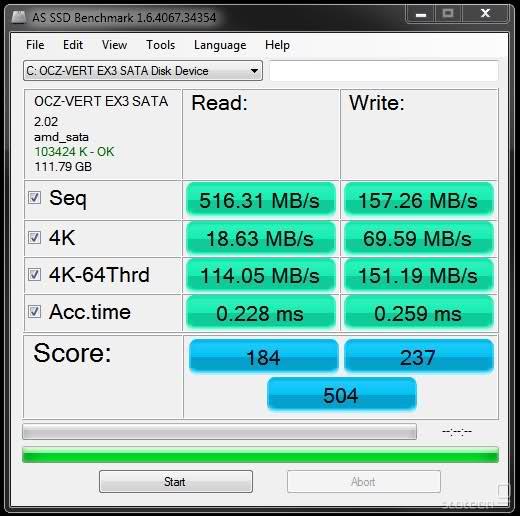
Task: Select the C: OCZ-VERT EX3 drive combo box
Action: coord(143,71)
